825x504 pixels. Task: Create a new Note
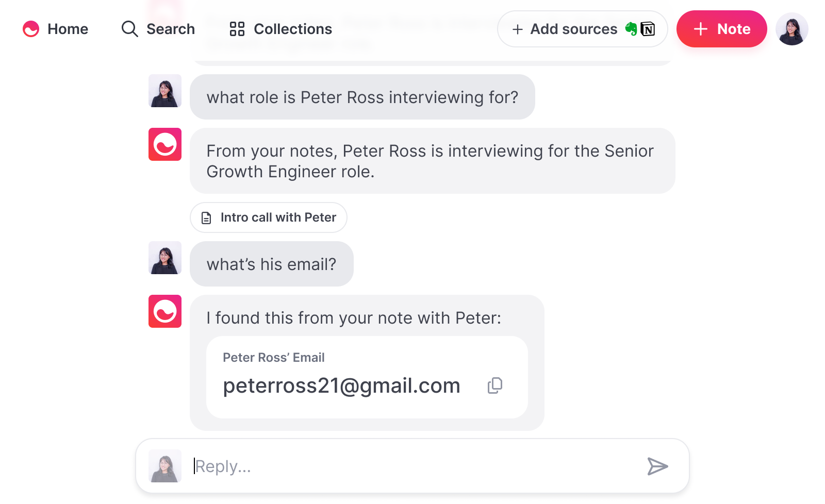[x=721, y=29]
